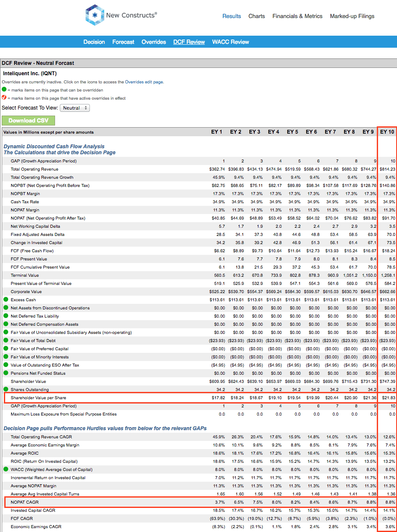Click the EY 10 column header
Viewport: 397px width, 532px height.
[388, 132]
